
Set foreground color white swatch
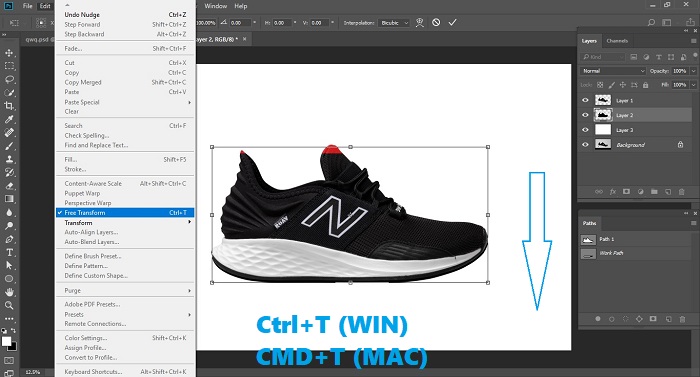click(6, 341)
